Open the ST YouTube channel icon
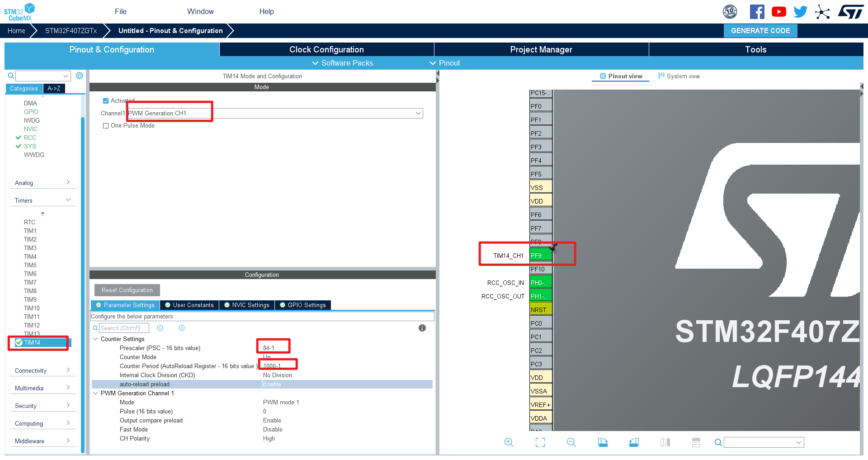The image size is (868, 460). (778, 12)
